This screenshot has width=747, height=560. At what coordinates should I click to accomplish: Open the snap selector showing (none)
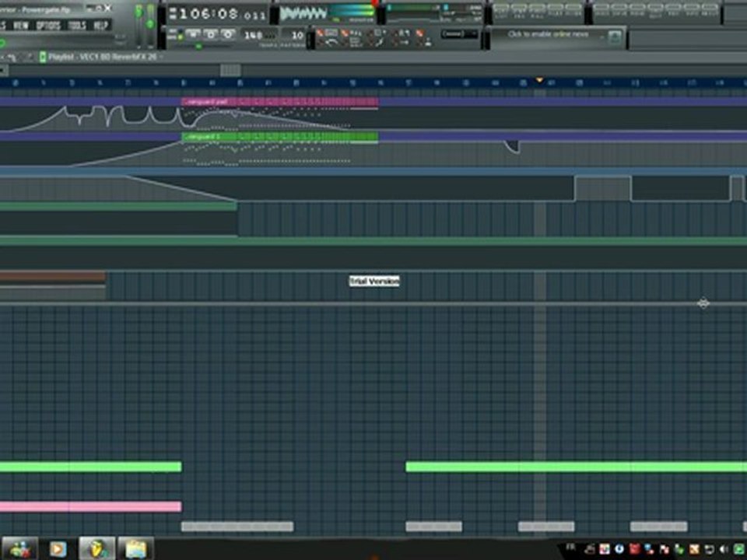click(460, 33)
